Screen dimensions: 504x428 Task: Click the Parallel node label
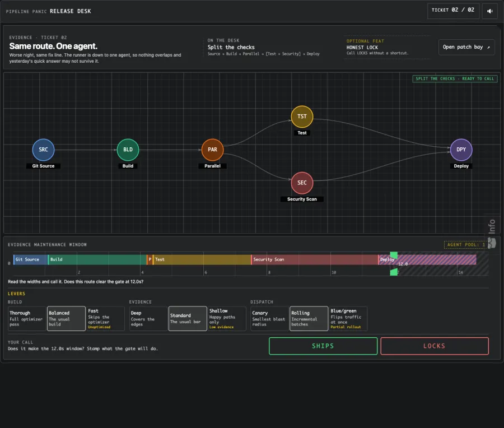pos(212,166)
